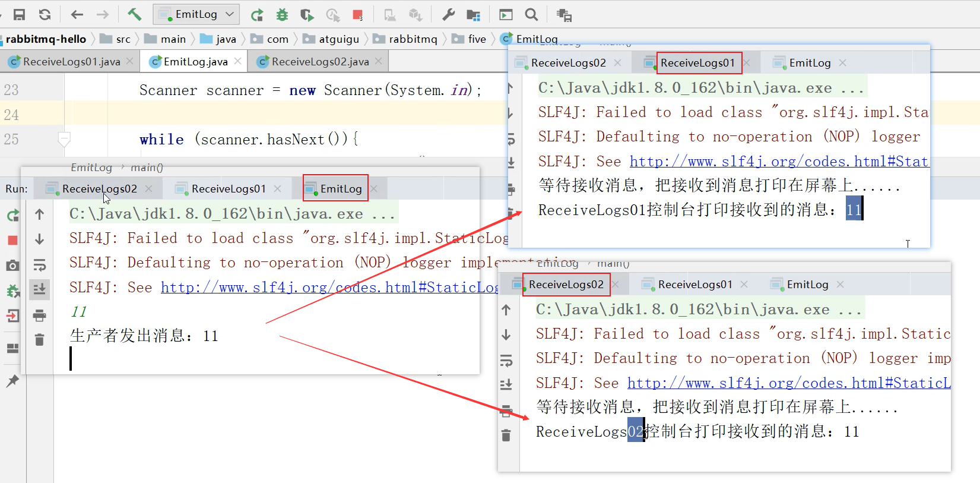Toggle soft-wrap in bottom-right console

pyautogui.click(x=506, y=361)
